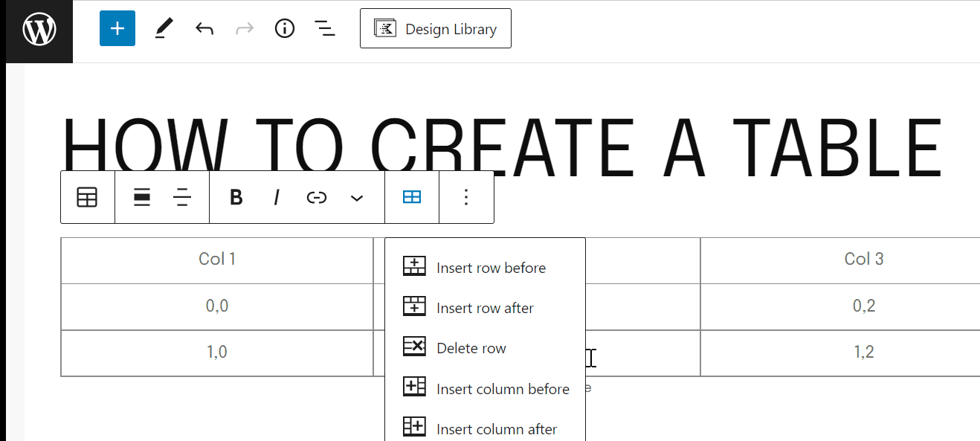980x441 pixels.
Task: Select Delete row from the edit menu
Action: tap(471, 347)
